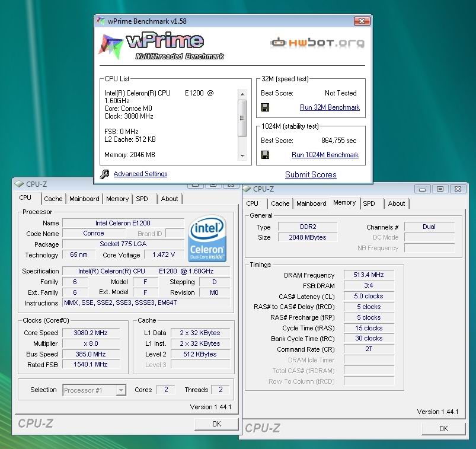Click the Intel Celeron logo badge

[207, 239]
